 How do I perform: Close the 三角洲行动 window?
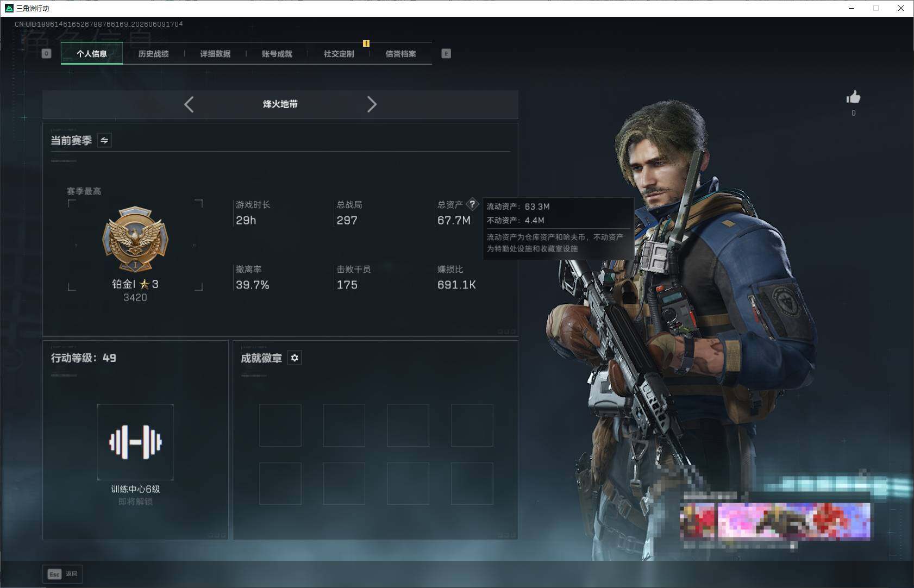point(901,8)
